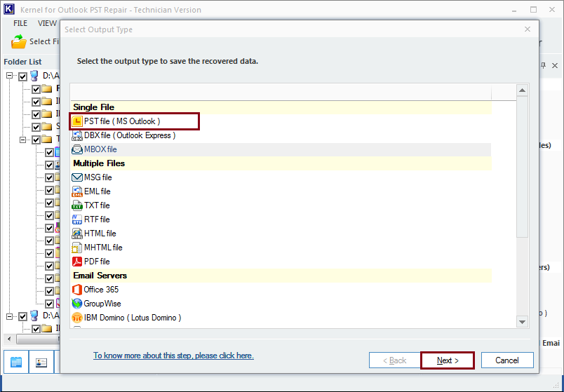Select 'EML file' text
Screen dimensions: 564x392
[x=97, y=191]
